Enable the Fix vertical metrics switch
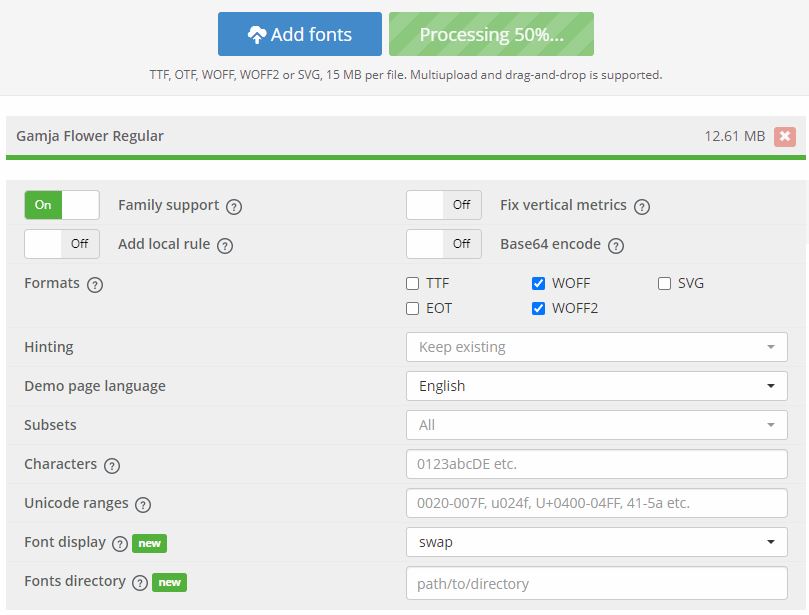 pos(444,205)
